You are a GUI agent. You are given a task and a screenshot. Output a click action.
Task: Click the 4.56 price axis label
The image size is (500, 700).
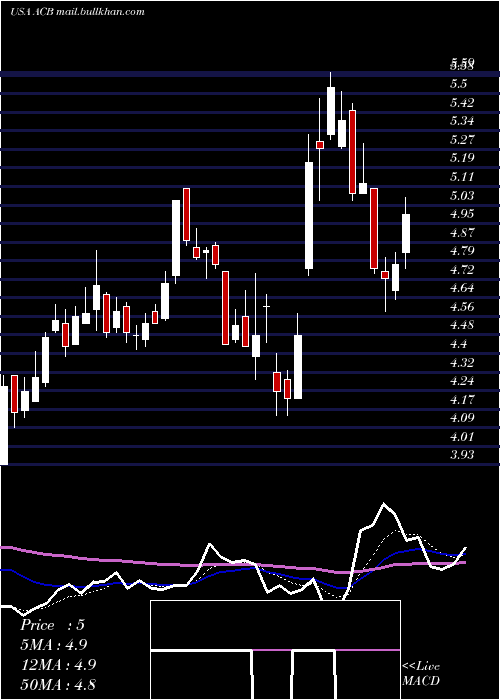[x=462, y=307]
